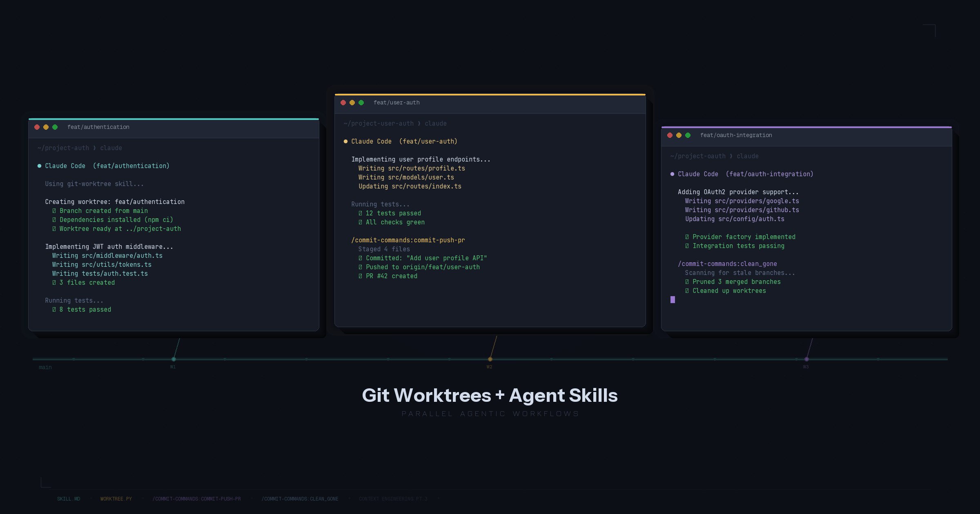Image resolution: width=980 pixels, height=514 pixels.
Task: Click 'Updating src/routes/index.ts' line
Action: coord(410,186)
